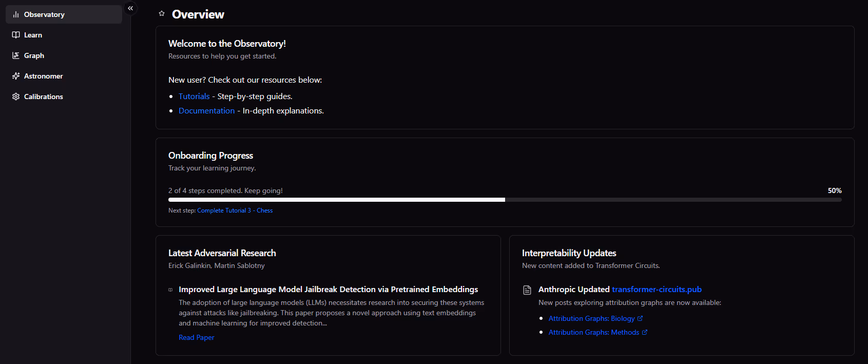
Task: Click the 2 of 4 steps completed text
Action: 225,190
